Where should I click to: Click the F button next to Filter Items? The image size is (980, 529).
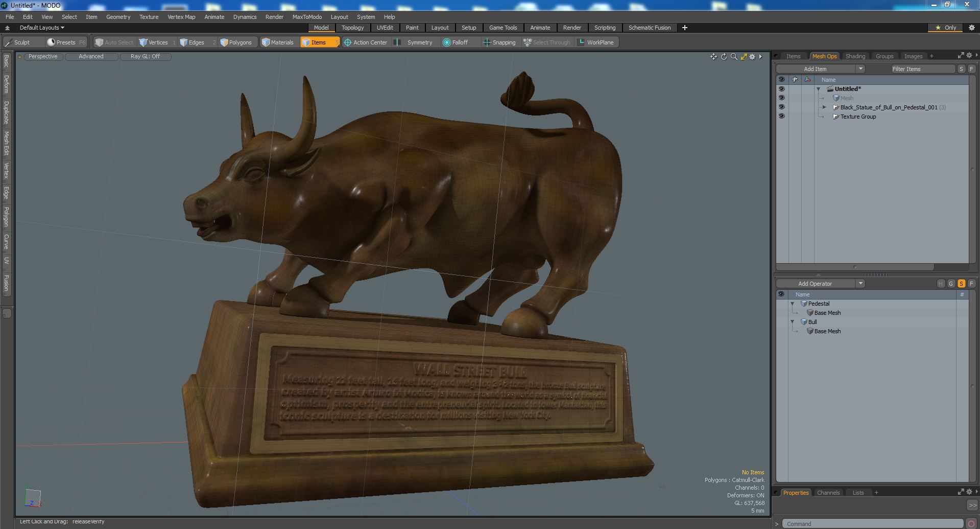971,69
